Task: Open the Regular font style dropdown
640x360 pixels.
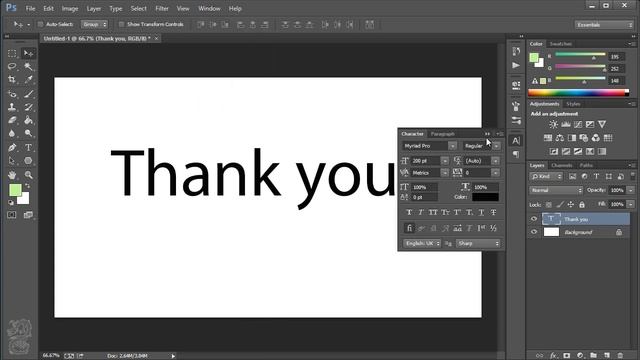Action: [x=496, y=146]
